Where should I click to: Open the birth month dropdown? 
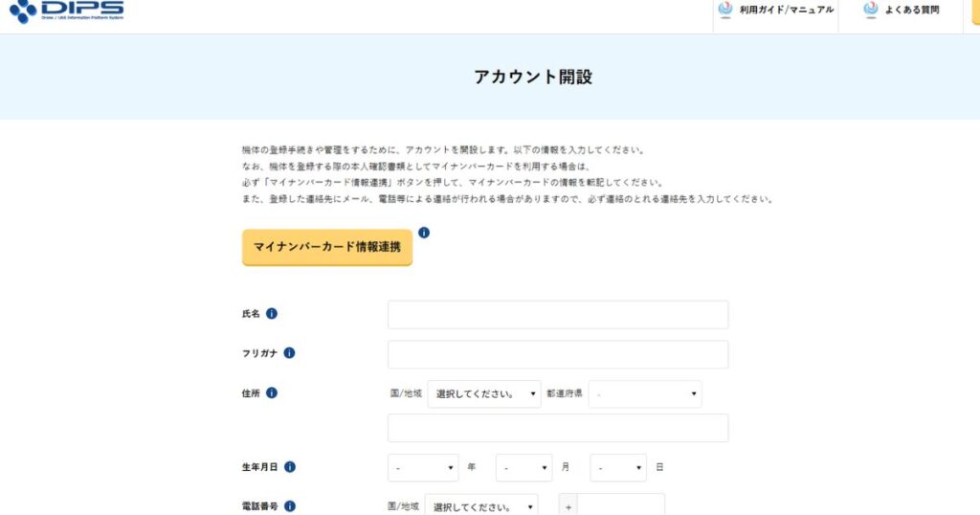523,468
